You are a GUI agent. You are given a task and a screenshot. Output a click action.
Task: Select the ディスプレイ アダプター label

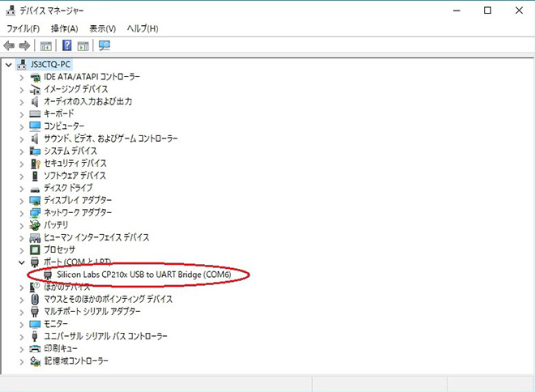coord(78,200)
